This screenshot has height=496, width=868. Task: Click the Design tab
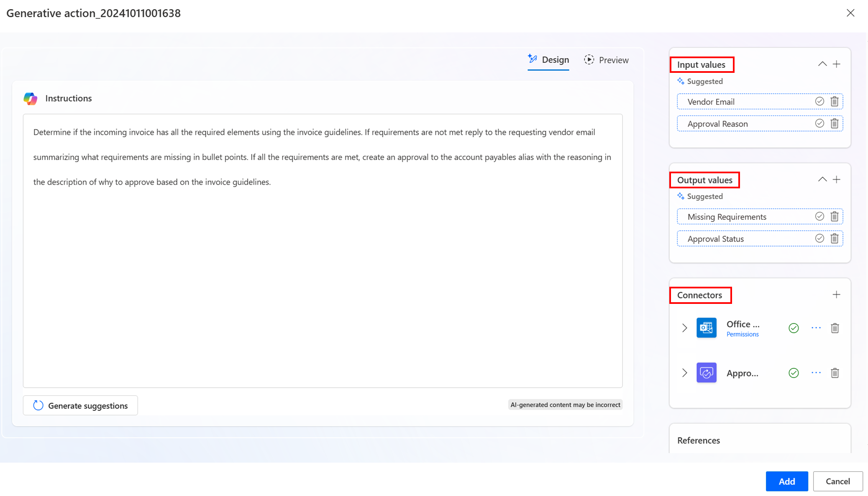point(548,59)
